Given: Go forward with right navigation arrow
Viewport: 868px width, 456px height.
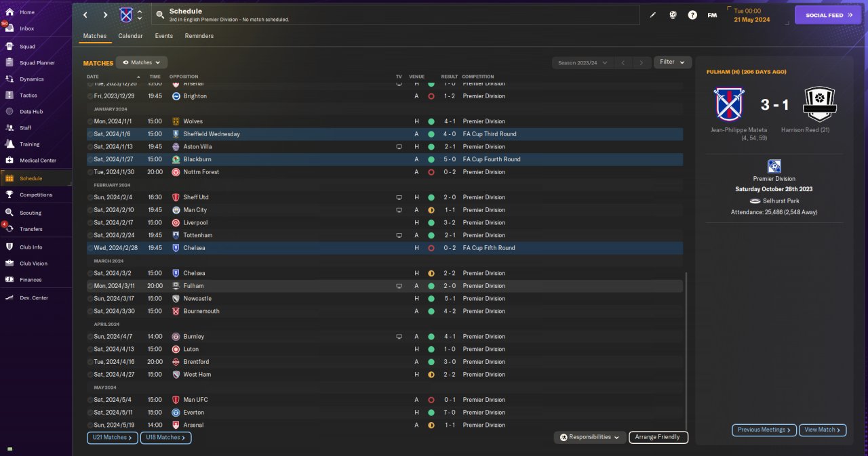Looking at the screenshot, I should (x=105, y=15).
